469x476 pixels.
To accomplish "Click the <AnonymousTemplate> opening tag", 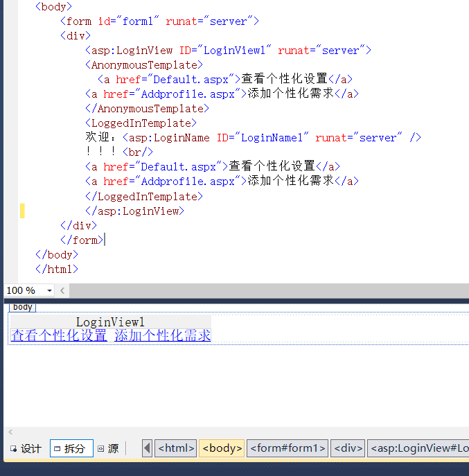I will (x=144, y=65).
